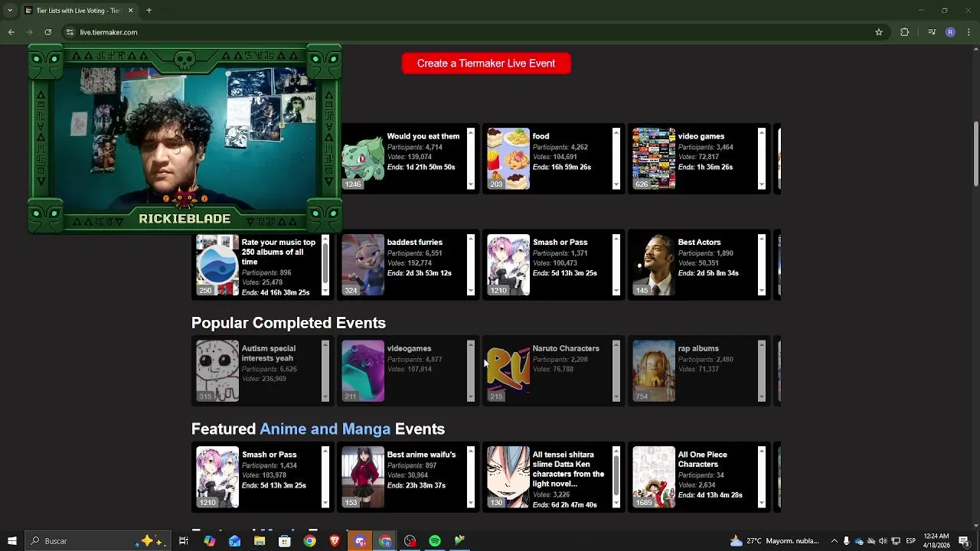Open Discord from the taskbar

pos(360,541)
